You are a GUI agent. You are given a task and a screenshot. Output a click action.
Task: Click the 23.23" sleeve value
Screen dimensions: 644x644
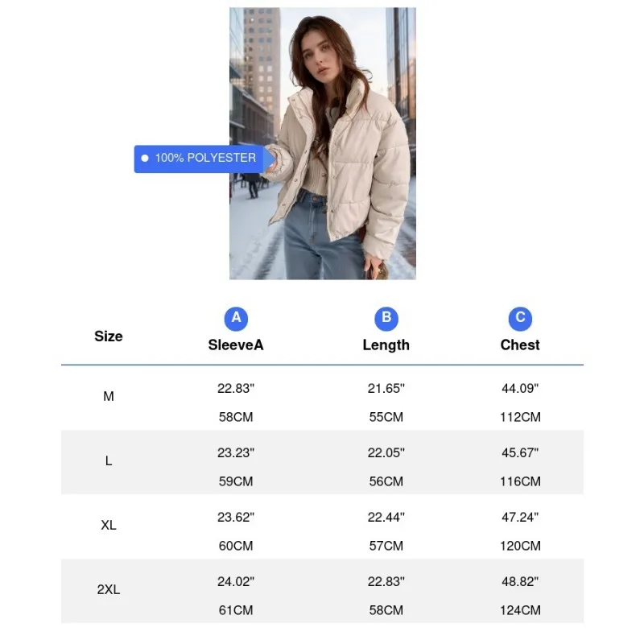point(236,452)
